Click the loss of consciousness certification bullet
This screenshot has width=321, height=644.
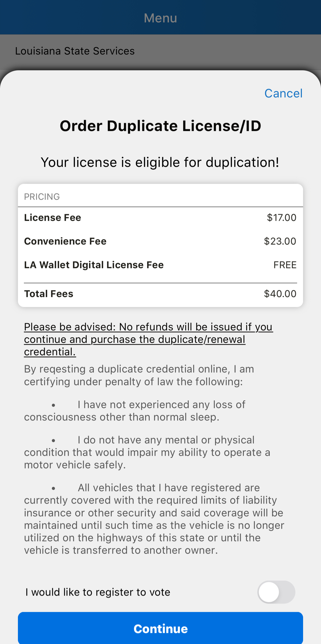pos(135,411)
